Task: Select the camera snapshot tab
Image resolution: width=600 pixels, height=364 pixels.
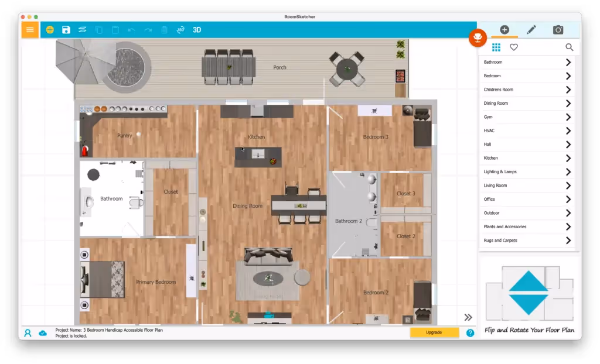Action: [x=558, y=29]
